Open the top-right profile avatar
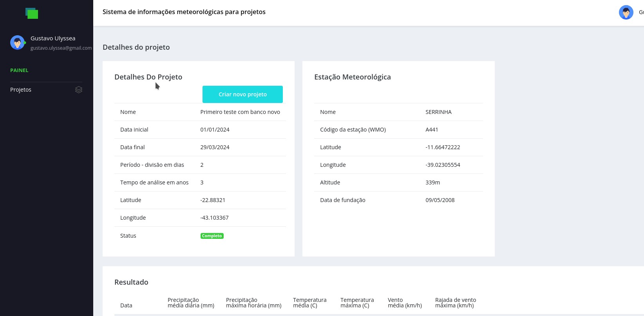Image resolution: width=644 pixels, height=316 pixels. 626,13
